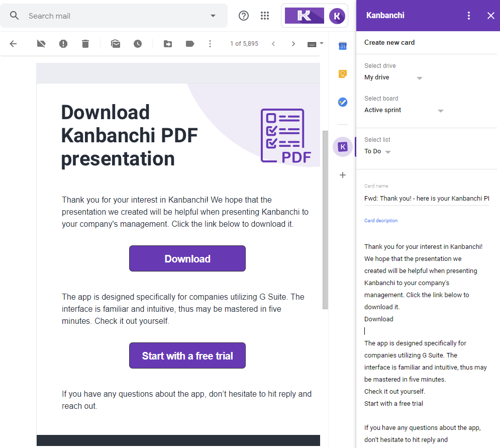Click the search magnifier icon
This screenshot has width=500, height=448.
pos(15,15)
